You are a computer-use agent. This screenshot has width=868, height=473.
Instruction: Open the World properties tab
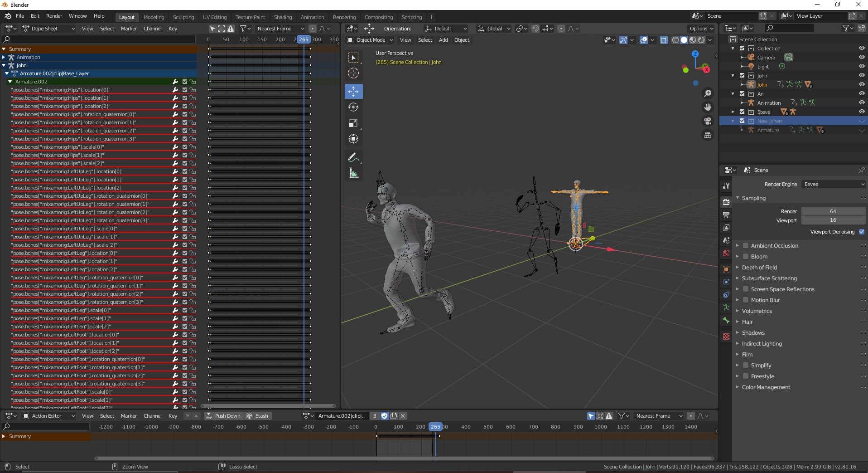(x=726, y=253)
